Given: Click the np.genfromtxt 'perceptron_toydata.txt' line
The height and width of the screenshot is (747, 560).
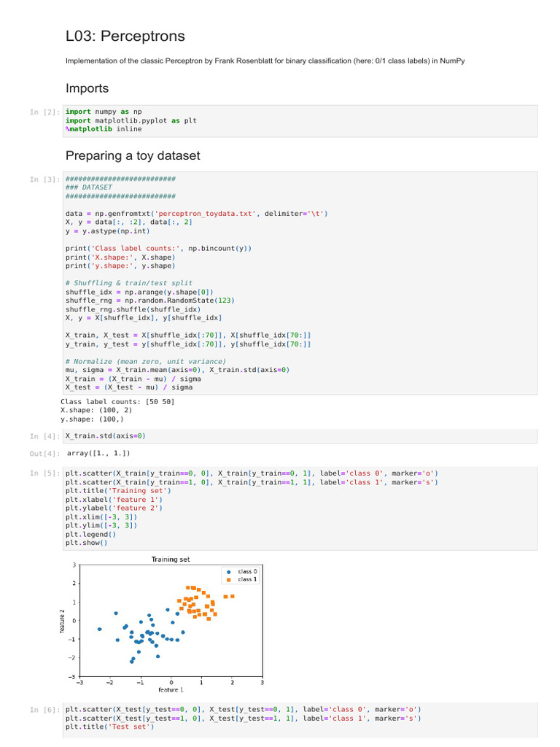Looking at the screenshot, I should (x=197, y=214).
